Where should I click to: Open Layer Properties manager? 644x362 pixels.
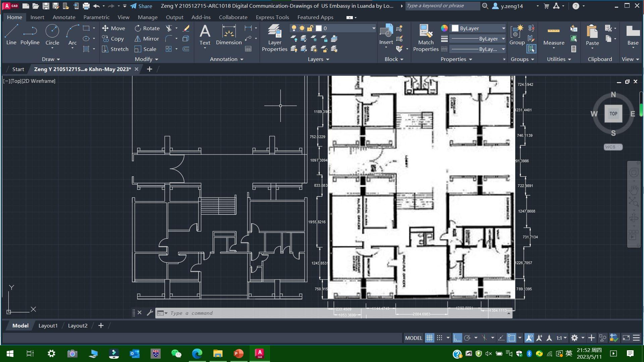pos(274,38)
